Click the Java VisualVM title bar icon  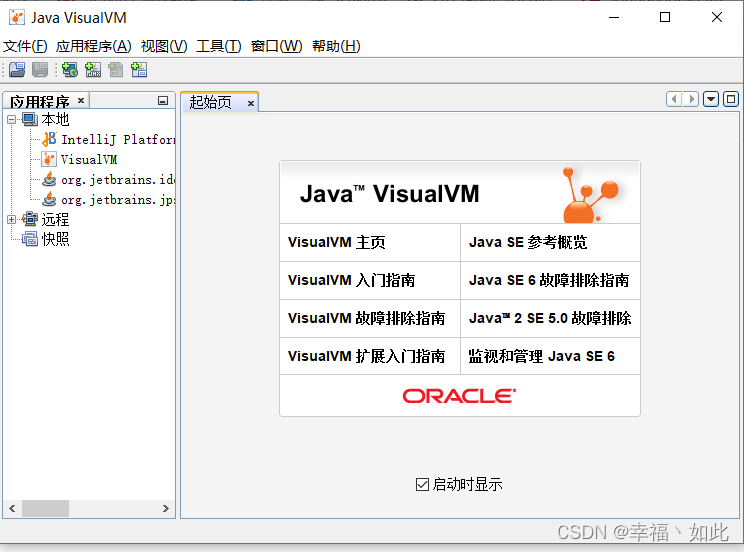[17, 18]
